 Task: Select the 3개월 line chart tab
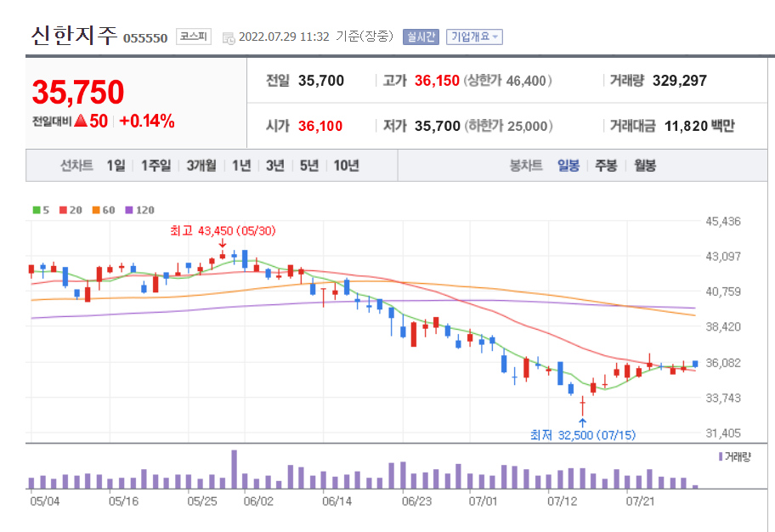pyautogui.click(x=201, y=166)
